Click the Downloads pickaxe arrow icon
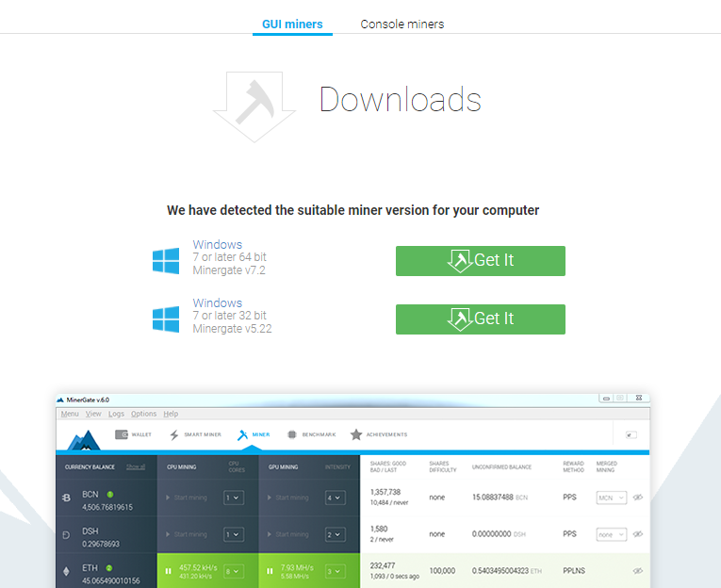 254,106
